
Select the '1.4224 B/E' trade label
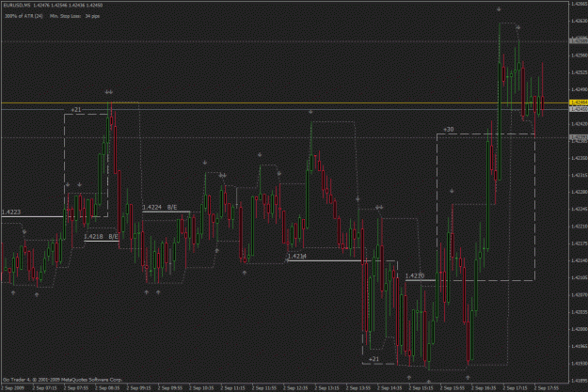point(160,207)
